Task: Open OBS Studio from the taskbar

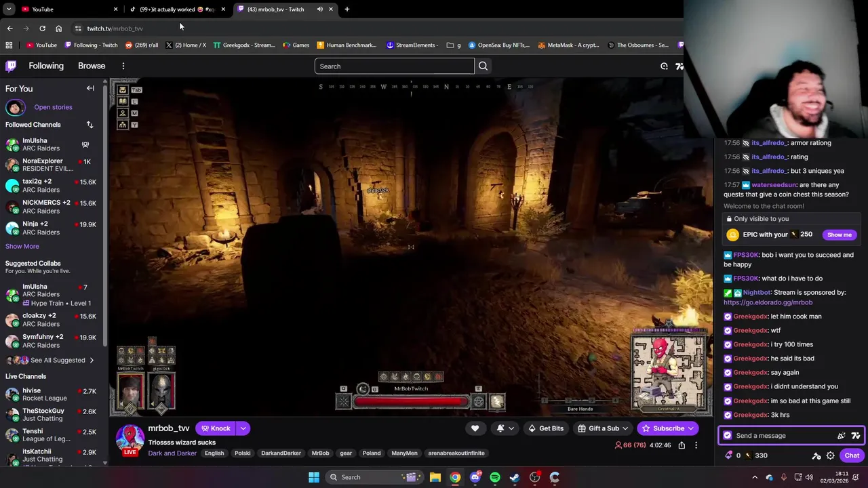Action: pyautogui.click(x=534, y=477)
